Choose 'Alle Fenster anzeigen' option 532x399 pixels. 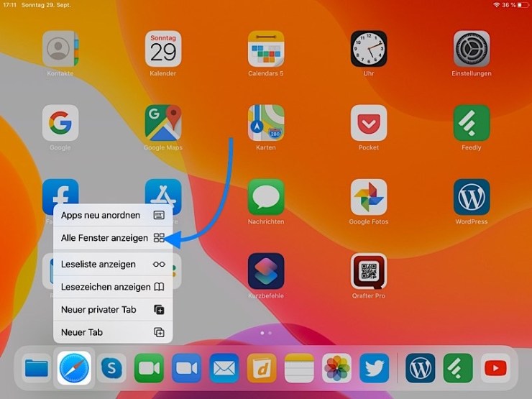tap(113, 238)
